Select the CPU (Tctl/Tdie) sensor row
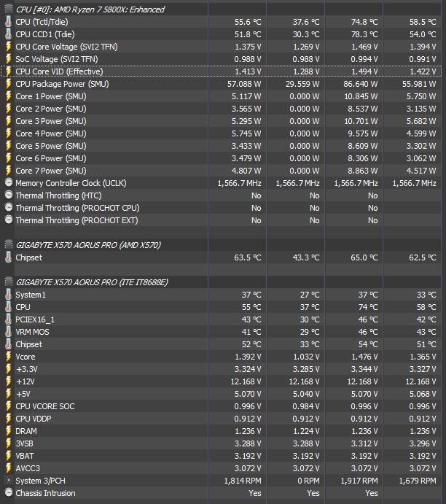Image resolution: width=446 pixels, height=504 pixels. 223,22
